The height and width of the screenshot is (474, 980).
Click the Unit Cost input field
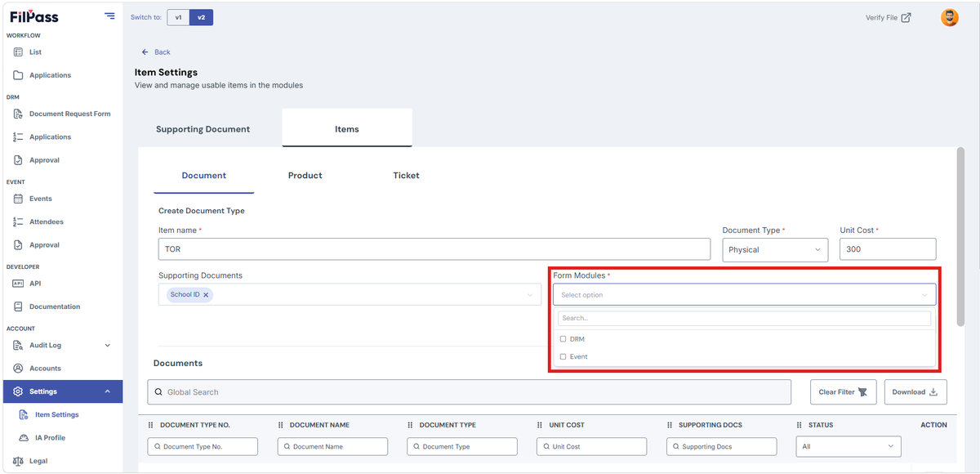(x=888, y=250)
